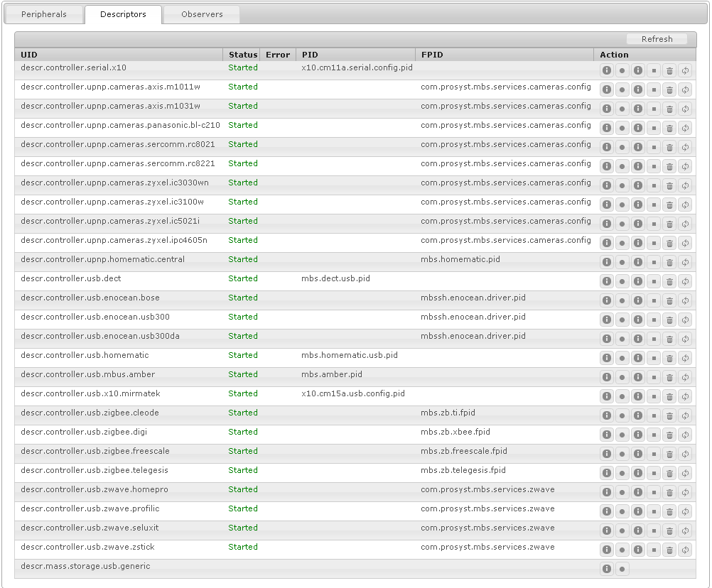Open the Observers tab
Viewport: 712px width, 588px height.
[202, 14]
